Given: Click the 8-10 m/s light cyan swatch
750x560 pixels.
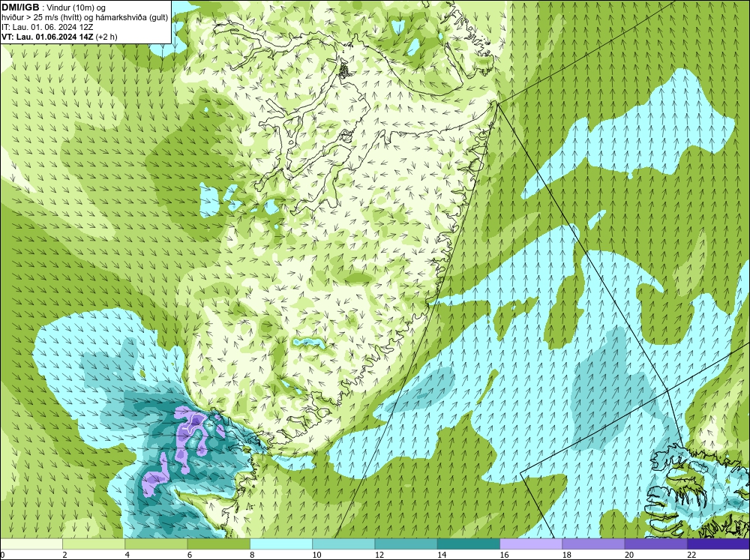Looking at the screenshot, I should click(281, 544).
